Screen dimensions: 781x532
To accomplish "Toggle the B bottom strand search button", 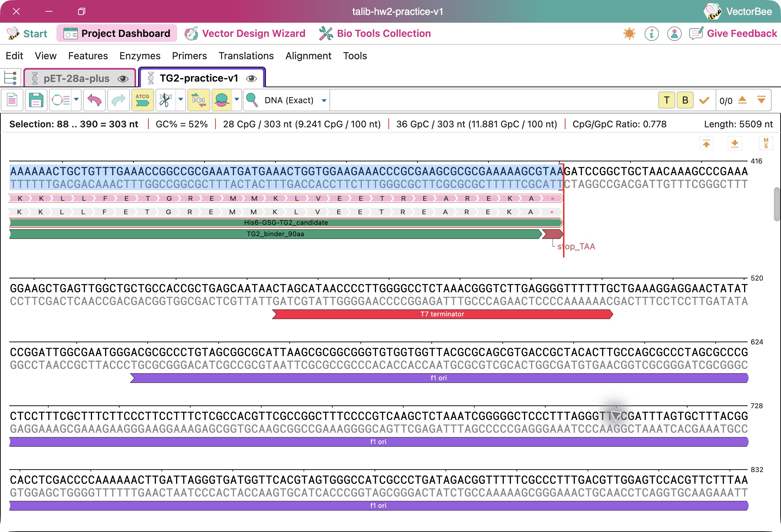I will [x=685, y=100].
